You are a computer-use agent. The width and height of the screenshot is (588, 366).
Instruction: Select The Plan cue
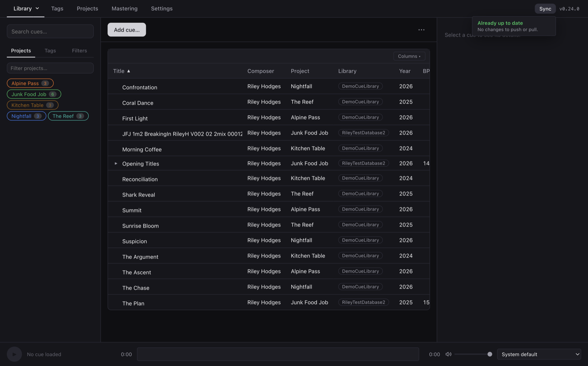click(269, 302)
